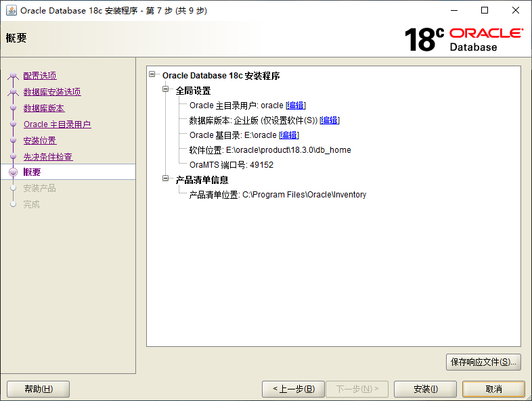Click the 配置选项 step marker icon
The height and width of the screenshot is (401, 532).
click(14, 75)
